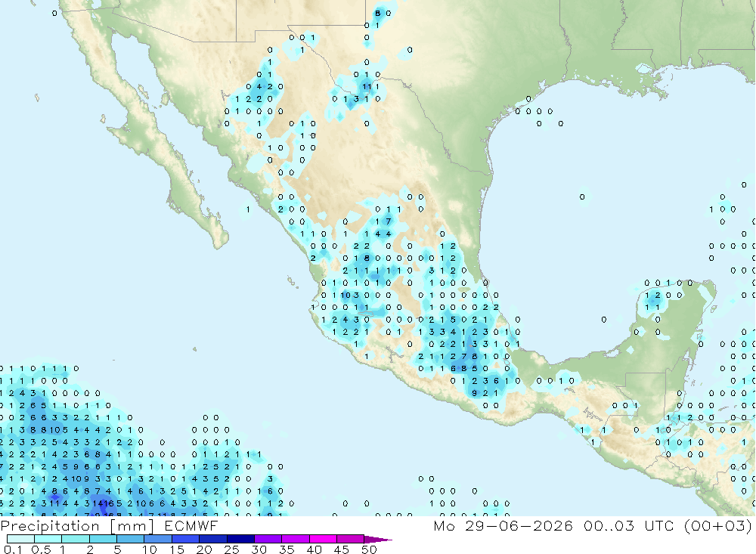
Task: Click the legend tick label '25'
Action: tap(231, 549)
